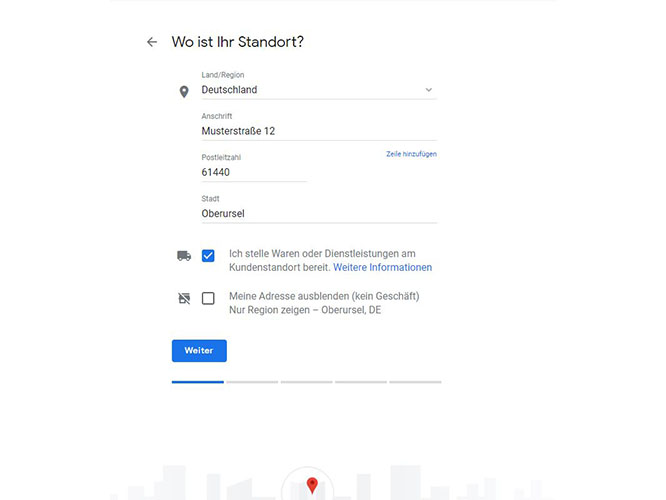
Task: Click the red map marker at the bottom
Action: pos(312,486)
